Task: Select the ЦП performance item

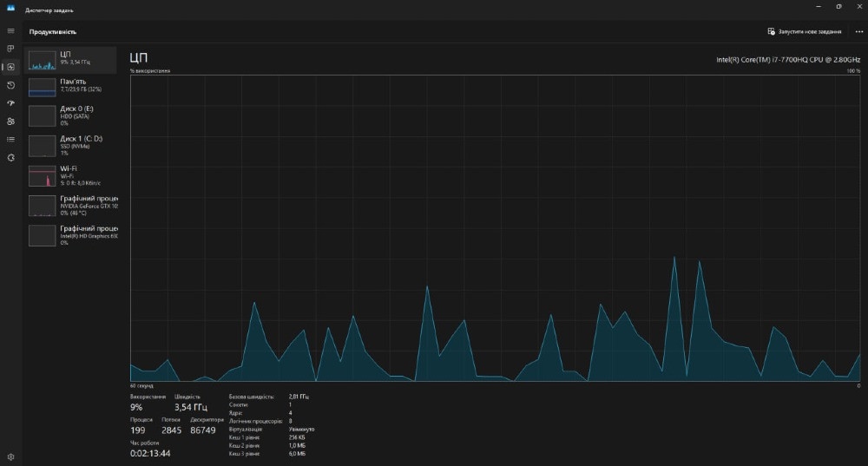Action: coord(71,59)
